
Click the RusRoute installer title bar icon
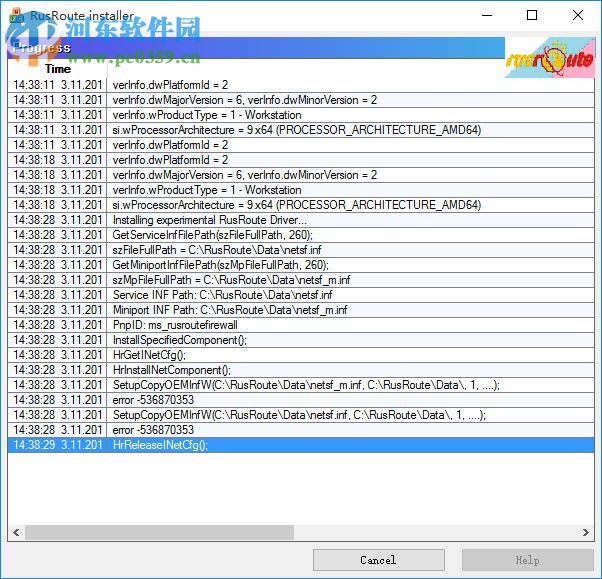click(17, 15)
